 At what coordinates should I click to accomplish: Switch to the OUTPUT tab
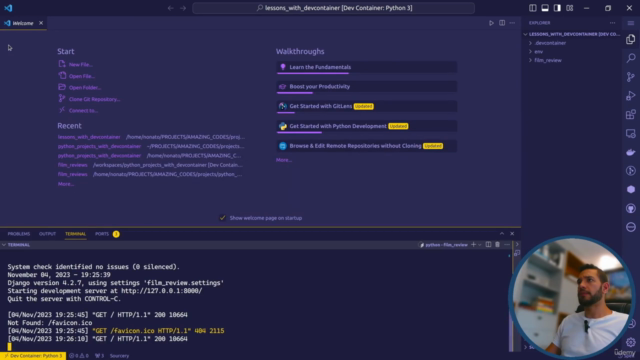47,234
